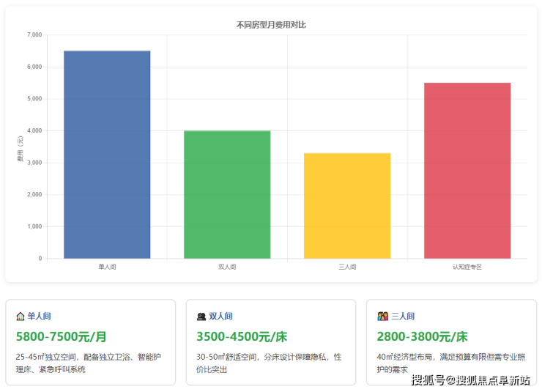Click the 三人间 x-axis label
Image resolution: width=542 pixels, height=392 pixels.
[x=347, y=267]
